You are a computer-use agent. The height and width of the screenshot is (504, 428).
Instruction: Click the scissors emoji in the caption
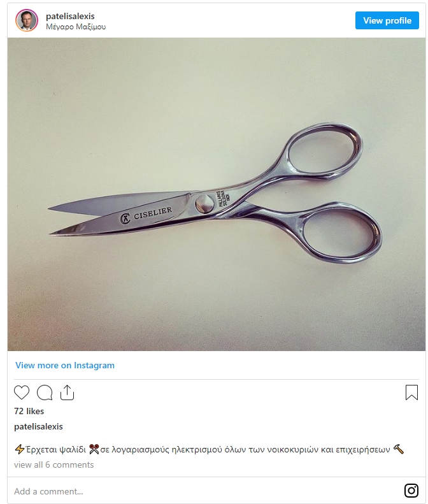(94, 449)
